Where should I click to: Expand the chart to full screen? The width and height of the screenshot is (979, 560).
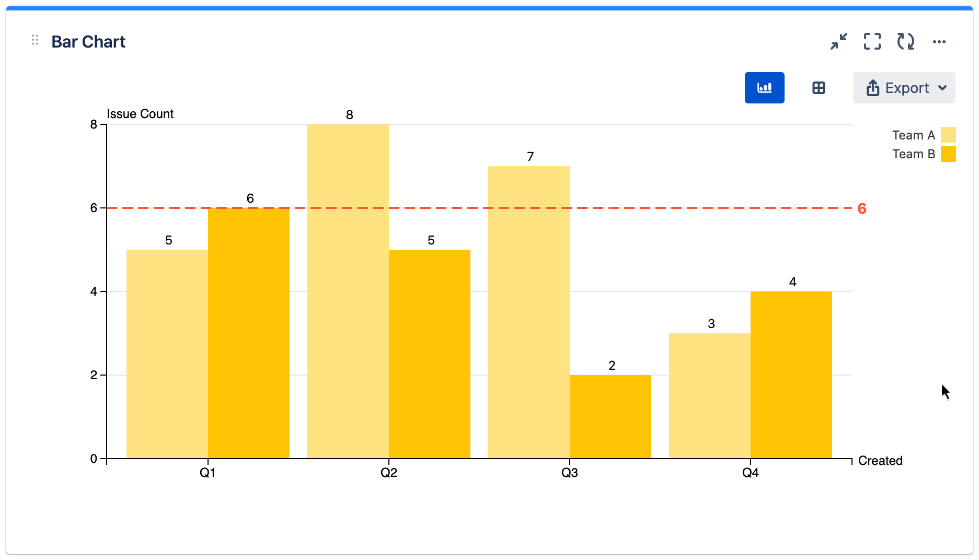pos(872,41)
